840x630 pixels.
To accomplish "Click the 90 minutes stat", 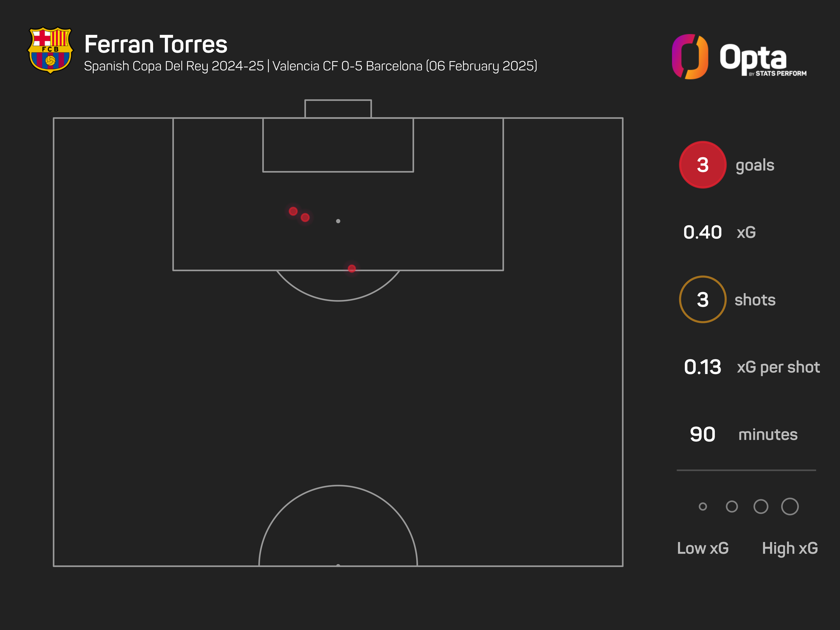I will [702, 434].
